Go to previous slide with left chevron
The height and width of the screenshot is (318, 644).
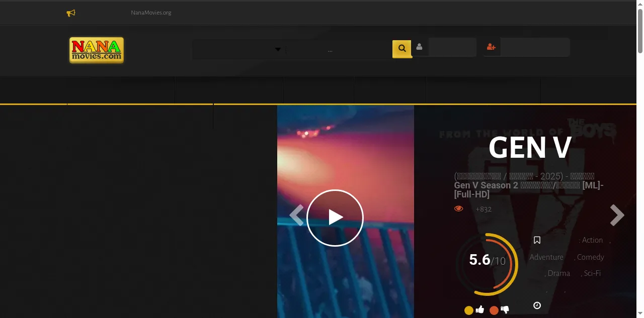point(296,215)
